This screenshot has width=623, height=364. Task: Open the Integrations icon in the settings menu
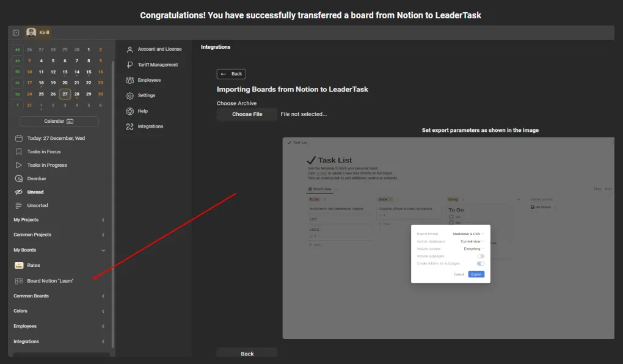pyautogui.click(x=129, y=126)
